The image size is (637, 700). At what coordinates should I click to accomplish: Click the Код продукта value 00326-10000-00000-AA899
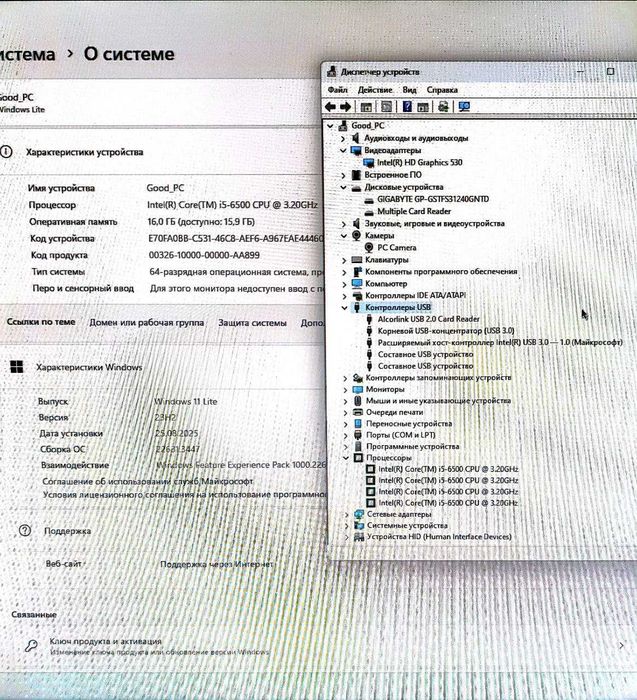pyautogui.click(x=204, y=255)
